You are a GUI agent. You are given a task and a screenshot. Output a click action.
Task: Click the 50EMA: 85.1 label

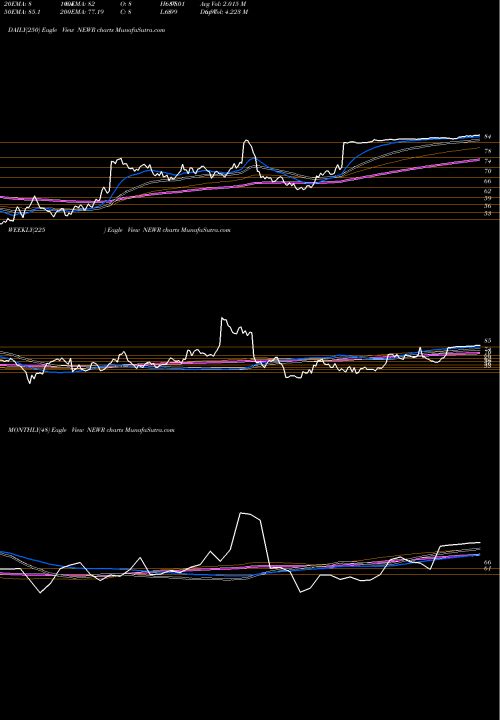click(20, 12)
